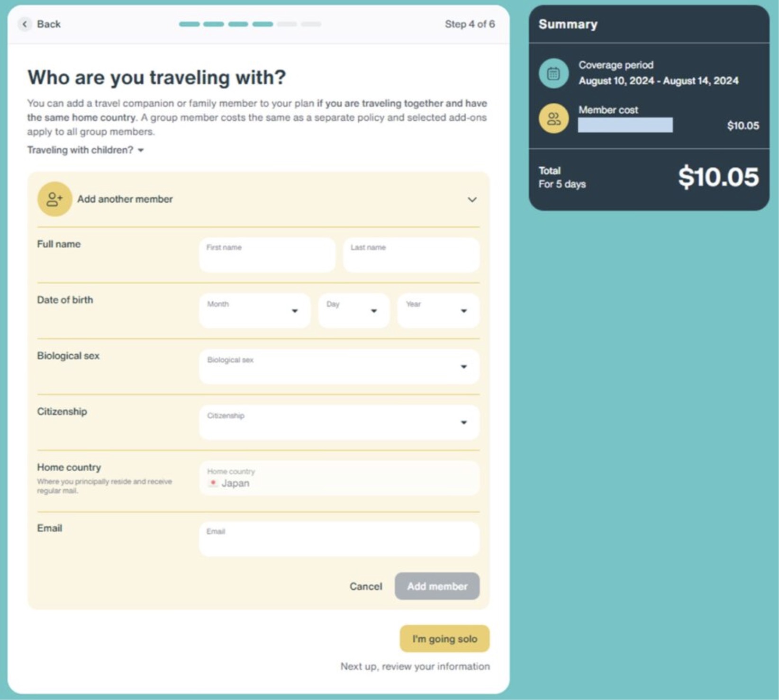Open the Citizenship dropdown
Image resolution: width=779 pixels, height=700 pixels.
click(339, 422)
